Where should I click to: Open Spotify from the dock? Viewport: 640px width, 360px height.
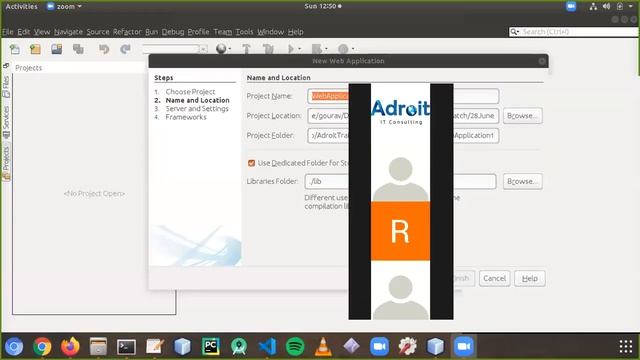coord(295,347)
